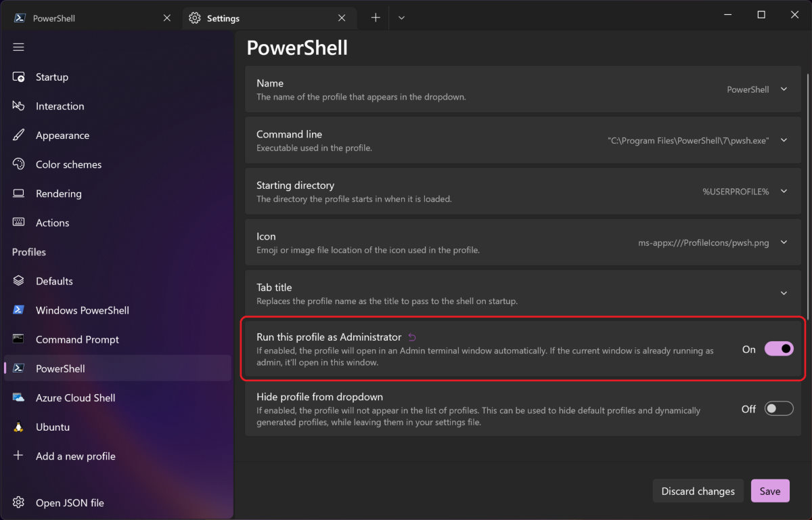
Task: Expand the Tab title section
Action: [783, 293]
